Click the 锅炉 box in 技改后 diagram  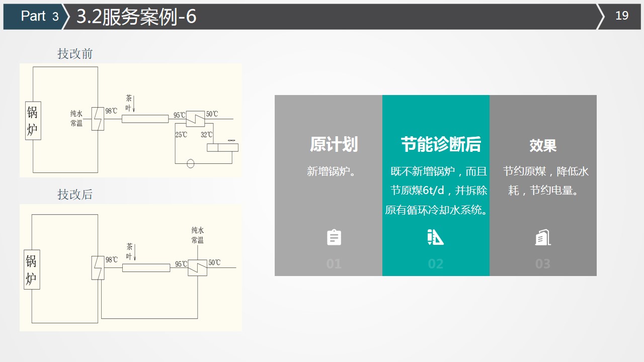(32, 270)
